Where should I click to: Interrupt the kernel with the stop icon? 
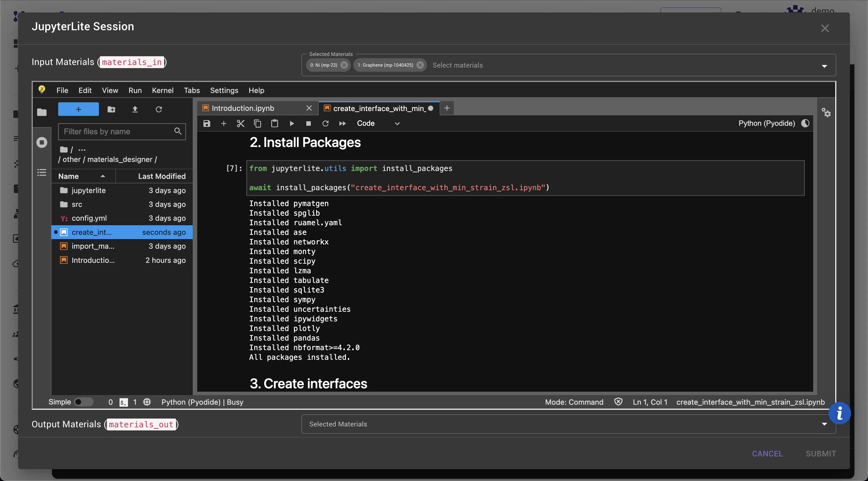coord(308,123)
